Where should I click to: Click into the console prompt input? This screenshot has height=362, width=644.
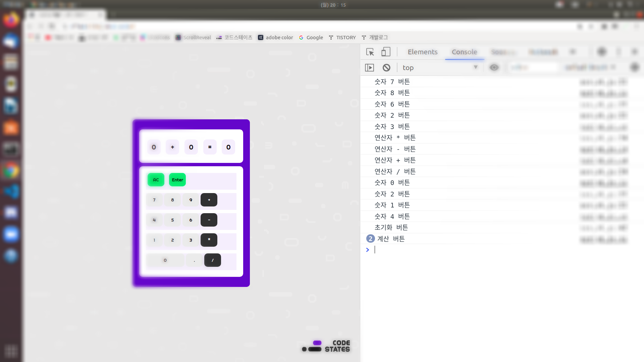coord(470,250)
